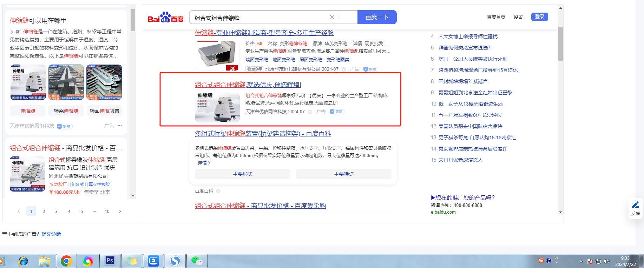Switch to Sogou browser in the taskbar
This screenshot has width=644, height=268.
click(175, 261)
